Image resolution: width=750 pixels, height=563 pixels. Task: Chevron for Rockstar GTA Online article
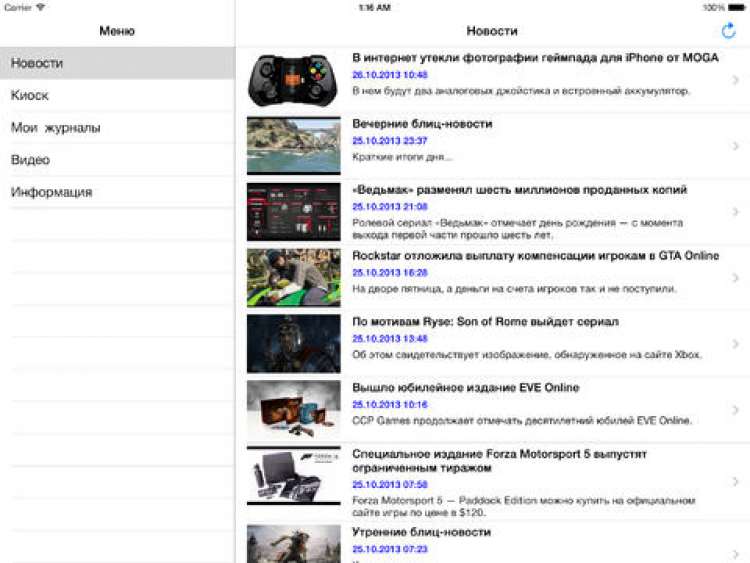point(736,278)
